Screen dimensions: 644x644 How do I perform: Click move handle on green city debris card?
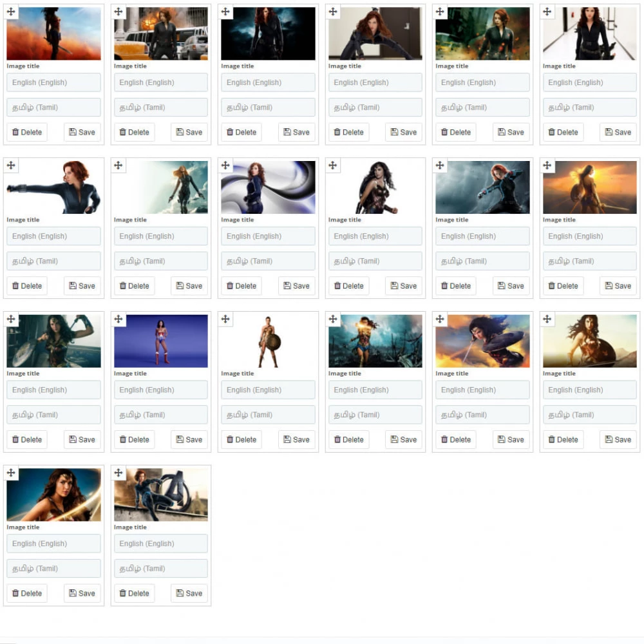pos(440,12)
